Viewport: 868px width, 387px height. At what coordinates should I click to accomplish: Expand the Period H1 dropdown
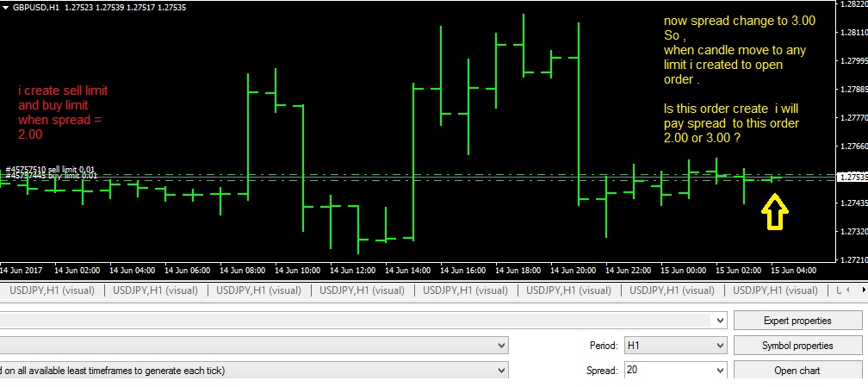720,346
